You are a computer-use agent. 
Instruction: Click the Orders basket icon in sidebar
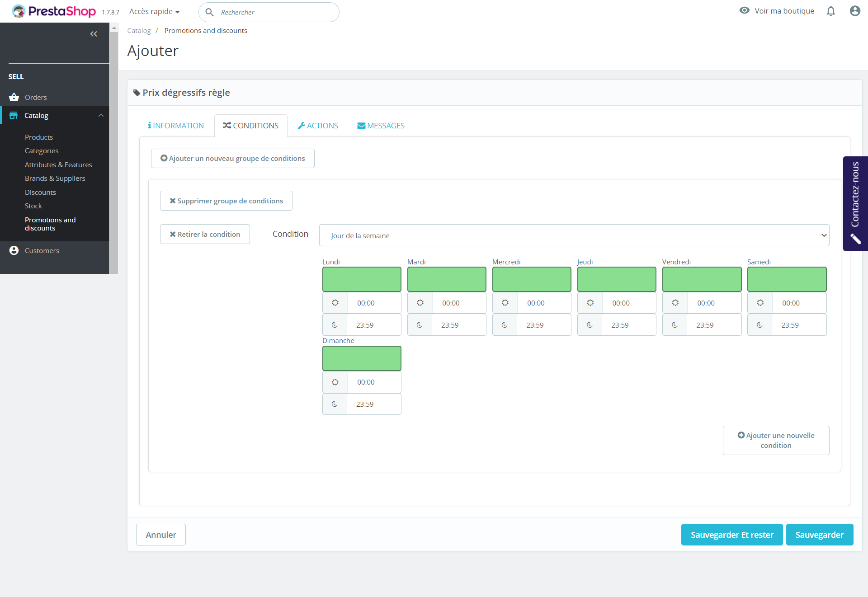(14, 97)
